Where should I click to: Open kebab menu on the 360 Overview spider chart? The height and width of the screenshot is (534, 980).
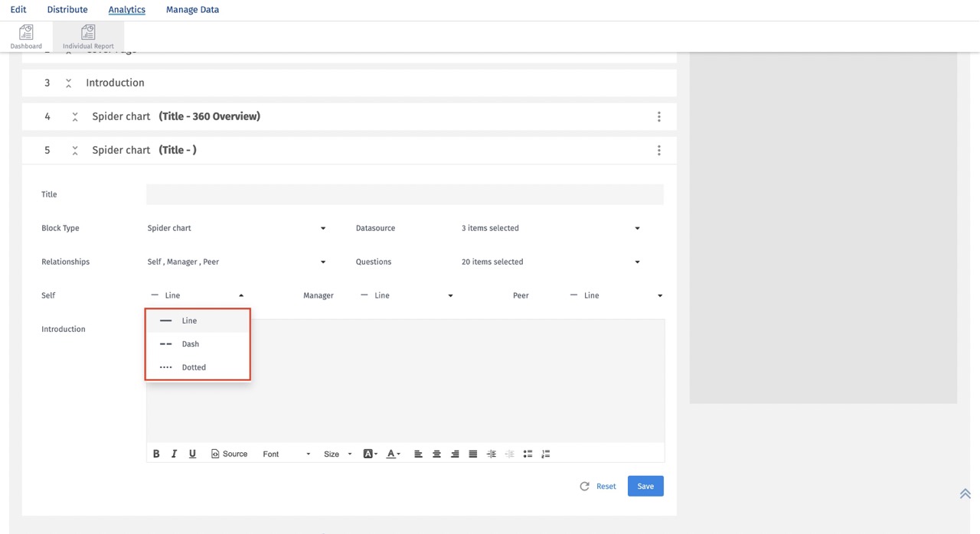659,116
